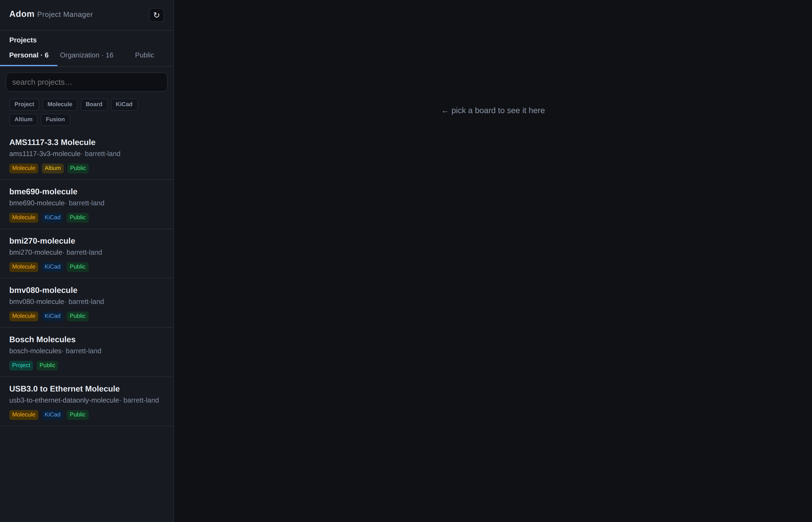Screen dimensions: 812x522
Task: Toggle the Board filter chip
Action: pyautogui.click(x=94, y=104)
